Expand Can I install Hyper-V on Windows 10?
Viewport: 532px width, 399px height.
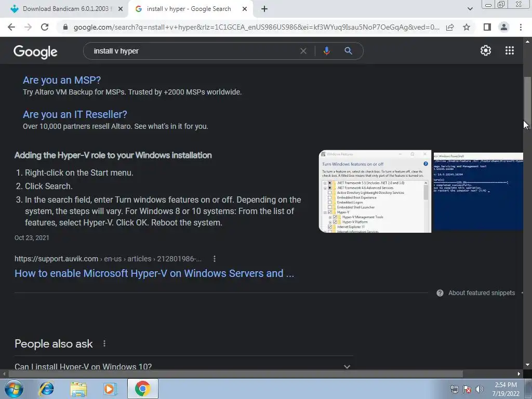click(x=183, y=366)
